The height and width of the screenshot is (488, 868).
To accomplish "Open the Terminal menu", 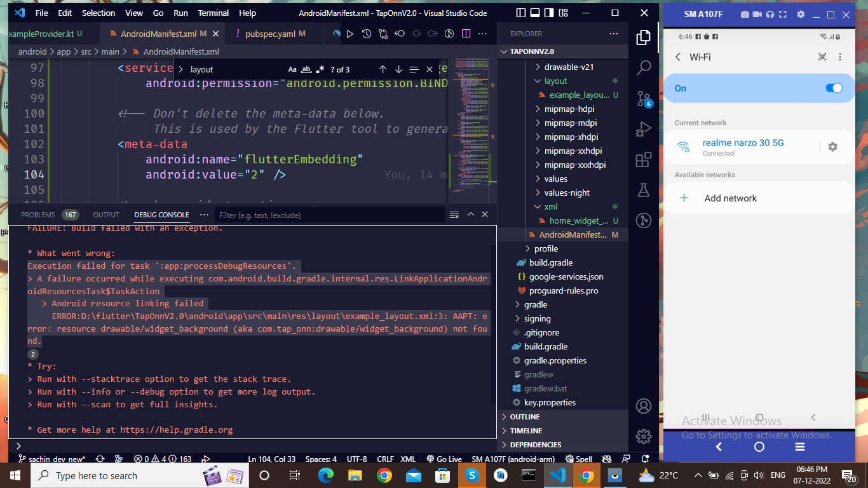I will pos(213,13).
